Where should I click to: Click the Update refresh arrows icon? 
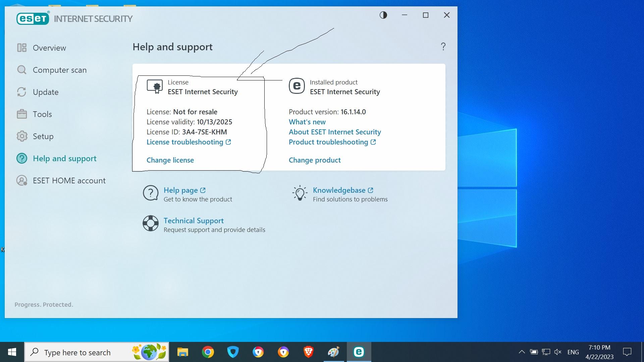[22, 92]
